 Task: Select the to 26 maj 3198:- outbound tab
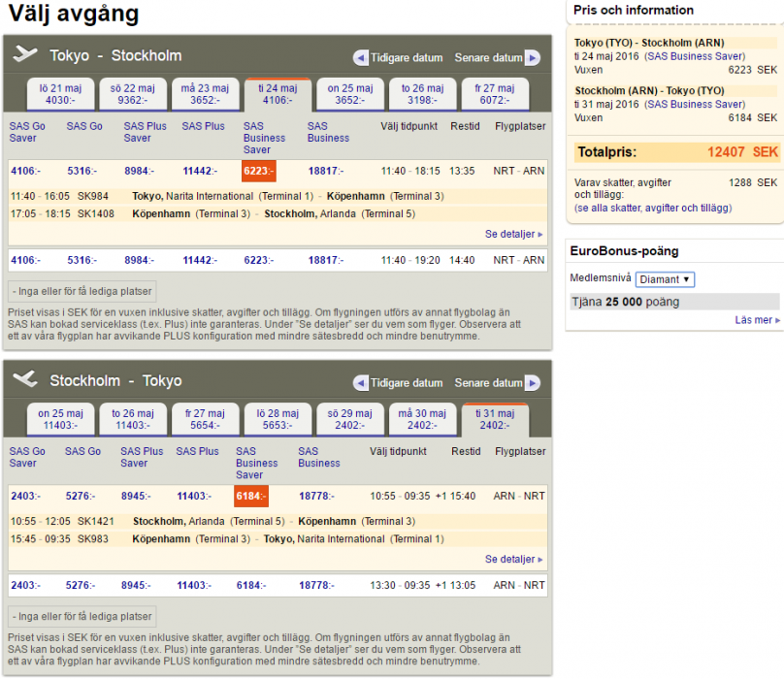click(x=422, y=94)
